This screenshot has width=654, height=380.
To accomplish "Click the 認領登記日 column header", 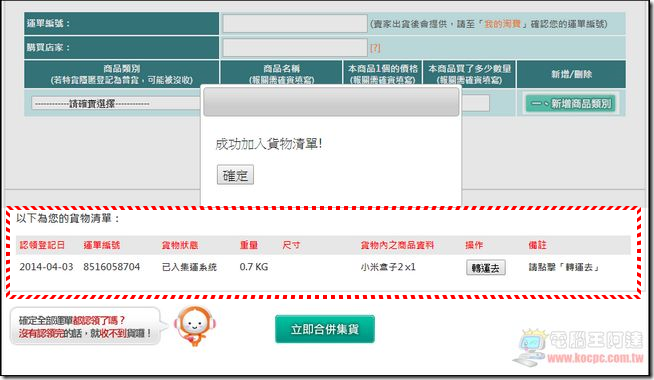I will 42,245.
